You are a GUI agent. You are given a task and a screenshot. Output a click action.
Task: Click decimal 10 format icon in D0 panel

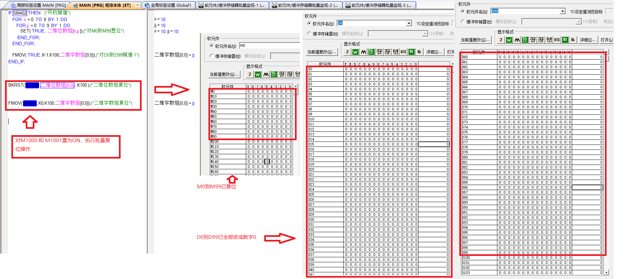click(411, 52)
